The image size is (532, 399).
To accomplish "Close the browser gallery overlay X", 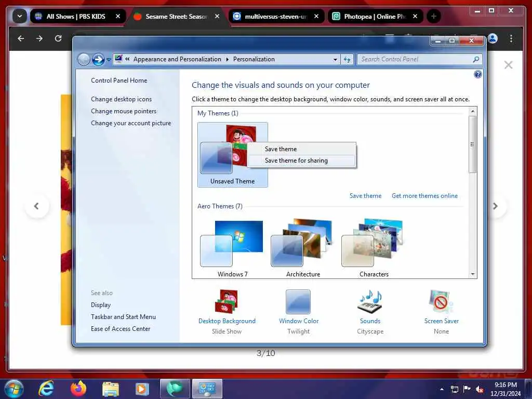I will [x=508, y=65].
